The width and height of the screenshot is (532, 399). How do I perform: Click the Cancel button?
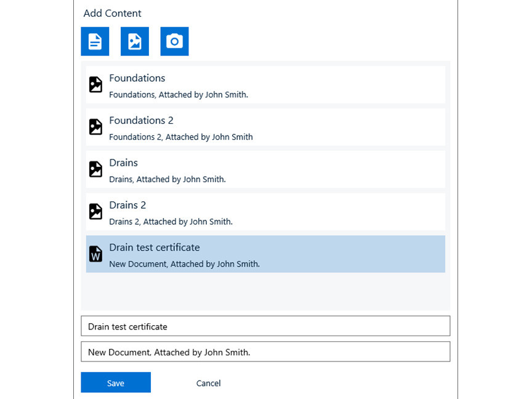(x=208, y=383)
